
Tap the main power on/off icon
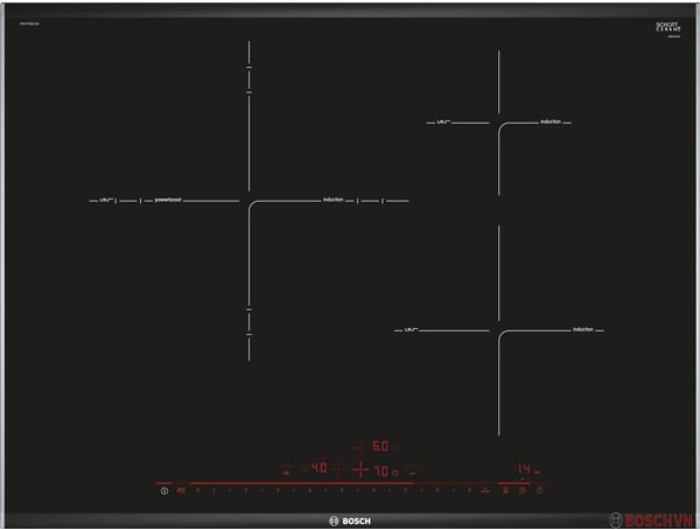(x=165, y=491)
